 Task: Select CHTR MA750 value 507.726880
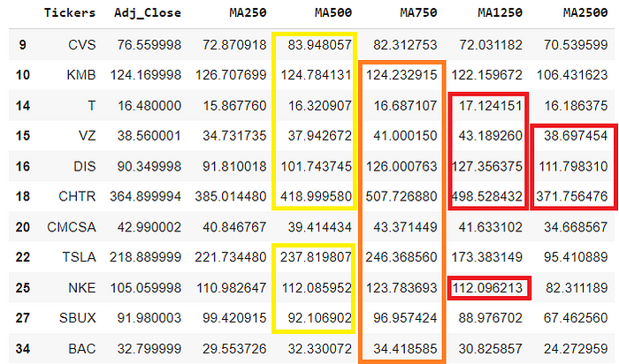click(x=401, y=196)
